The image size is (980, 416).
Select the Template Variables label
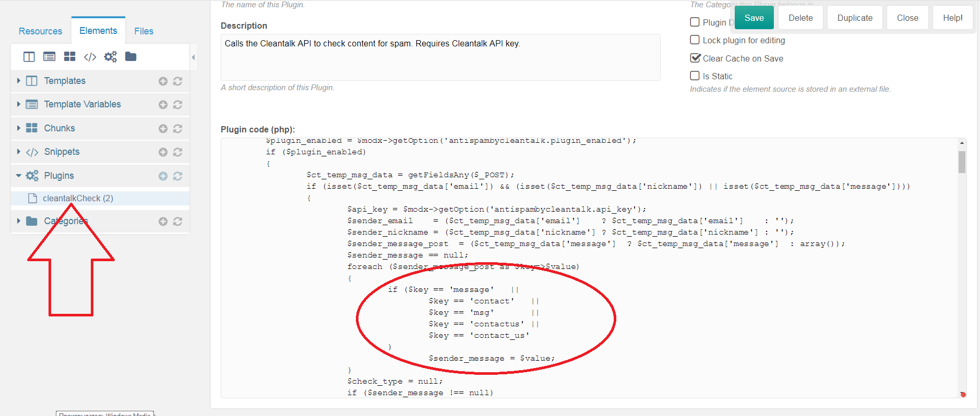[x=82, y=104]
